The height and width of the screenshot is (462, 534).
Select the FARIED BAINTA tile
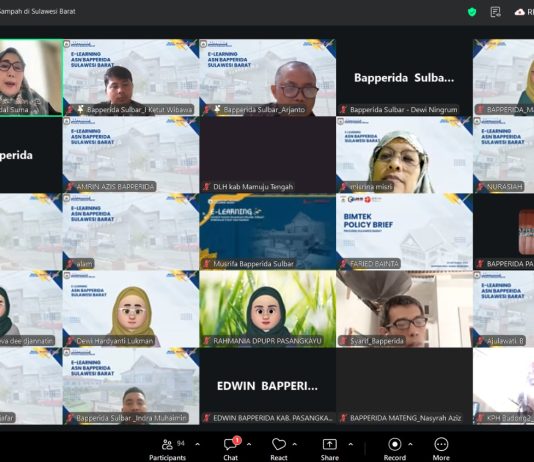(404, 232)
